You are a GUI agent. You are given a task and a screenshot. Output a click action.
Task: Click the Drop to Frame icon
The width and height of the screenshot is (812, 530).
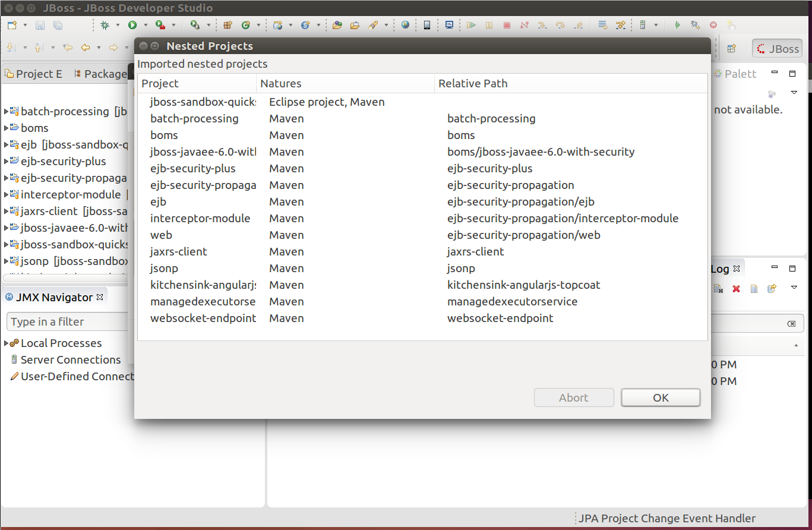[603, 25]
